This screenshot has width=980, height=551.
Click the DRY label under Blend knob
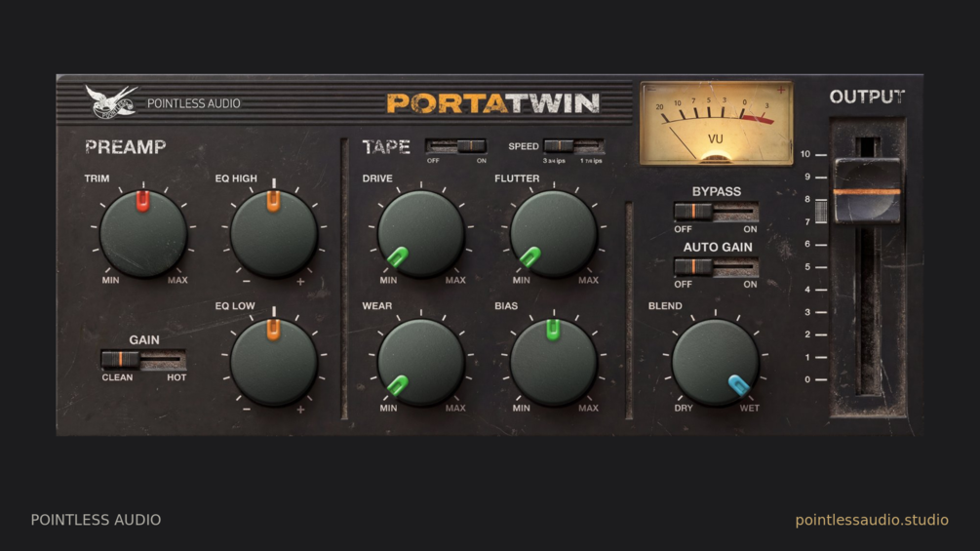[x=684, y=408]
